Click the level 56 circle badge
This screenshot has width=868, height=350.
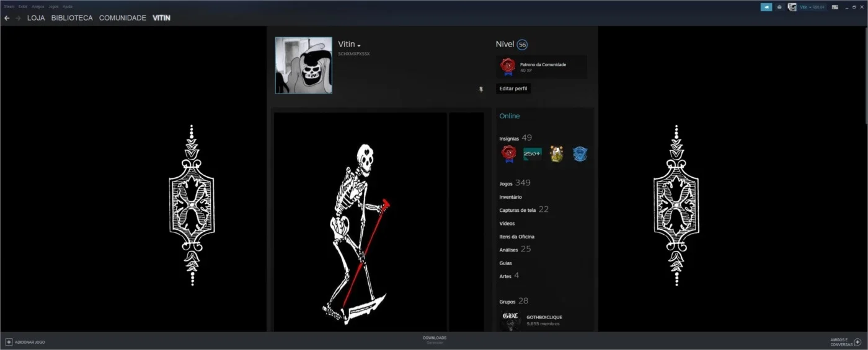click(x=522, y=45)
